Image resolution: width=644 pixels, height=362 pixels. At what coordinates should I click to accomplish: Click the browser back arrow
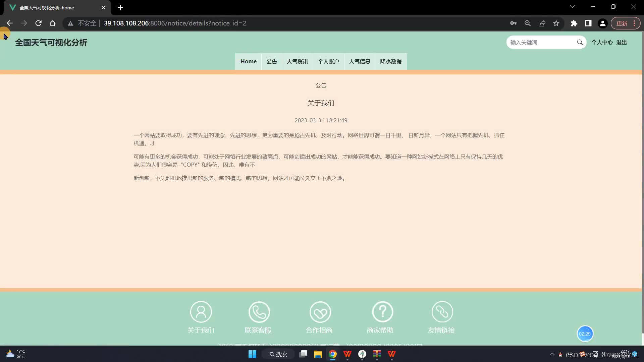coord(10,23)
